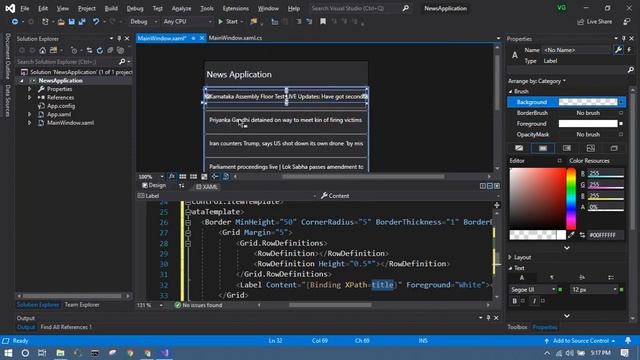
Task: Click the BorderBrush property marker square
Action: (x=621, y=113)
